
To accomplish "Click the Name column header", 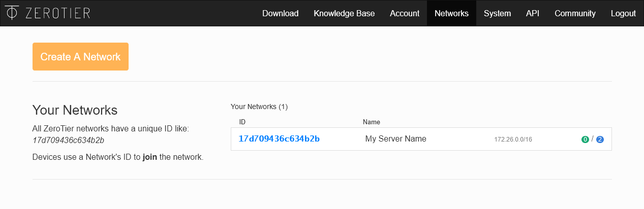I will pyautogui.click(x=372, y=122).
